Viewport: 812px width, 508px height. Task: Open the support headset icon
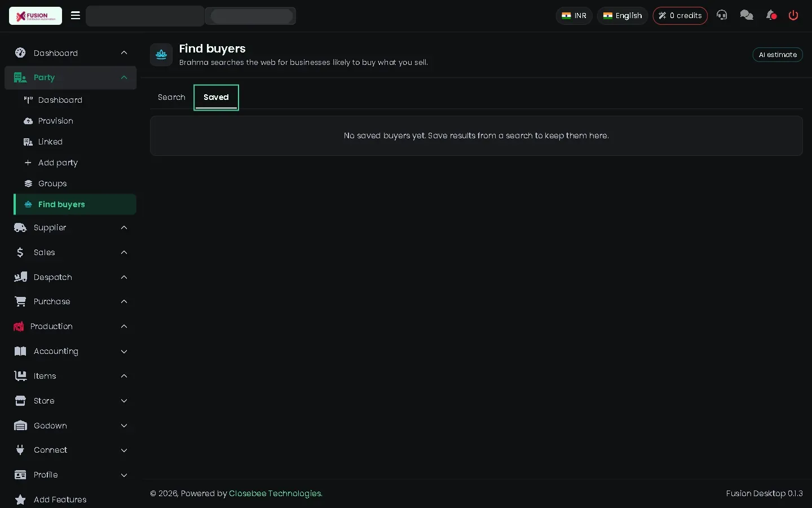(722, 15)
